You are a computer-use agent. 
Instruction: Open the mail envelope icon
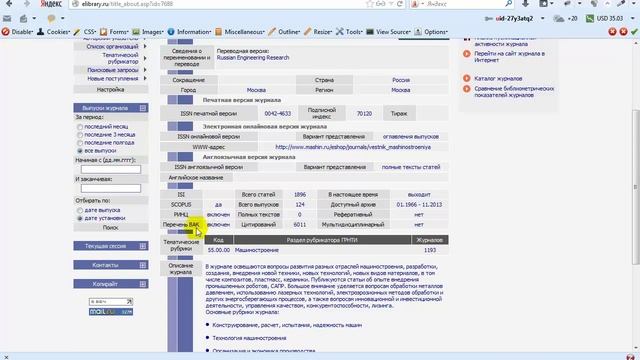coord(7,18)
